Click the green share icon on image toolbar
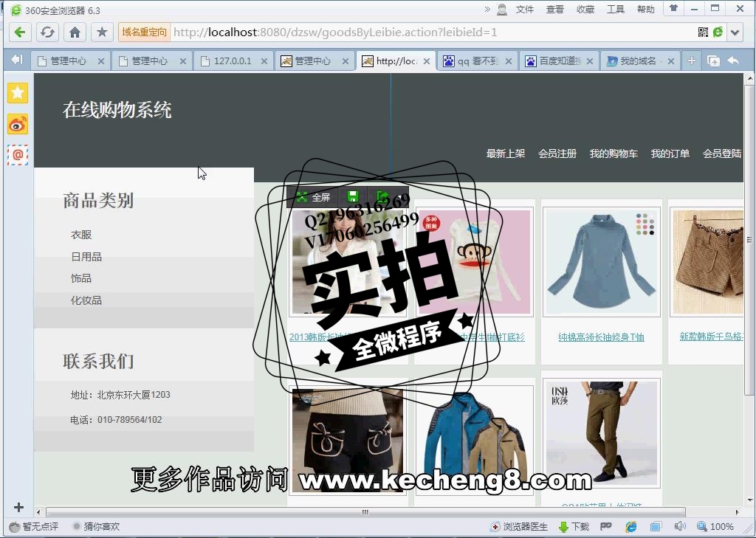The height and width of the screenshot is (538, 756). pyautogui.click(x=382, y=197)
